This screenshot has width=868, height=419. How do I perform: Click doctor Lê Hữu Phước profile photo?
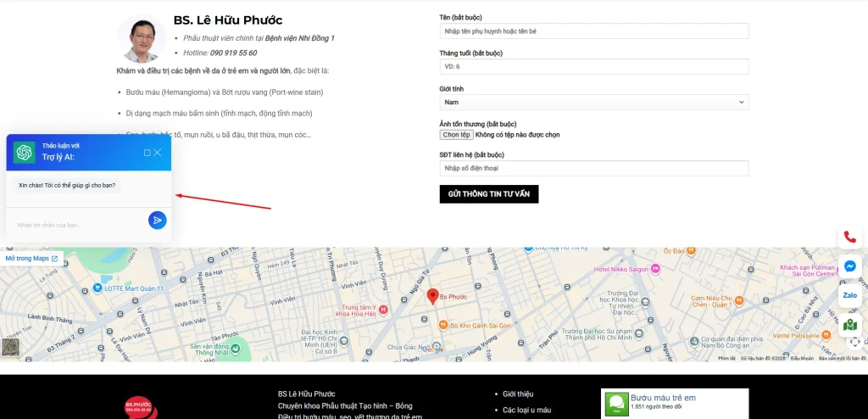[142, 39]
